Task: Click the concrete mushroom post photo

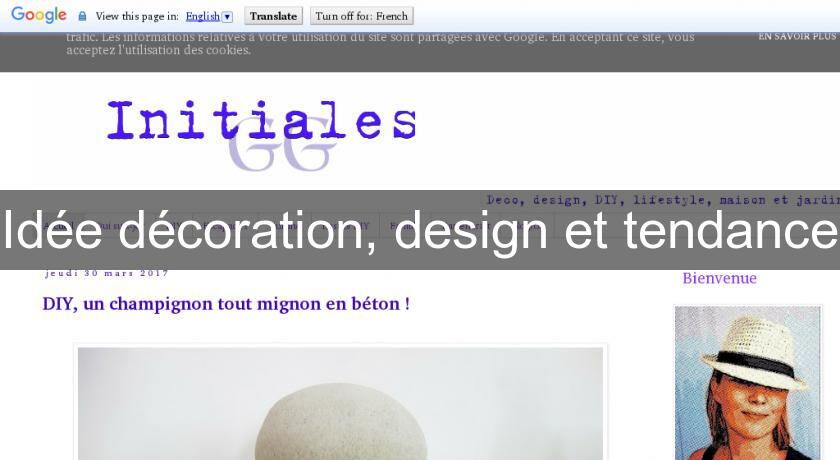Action: coord(341,403)
